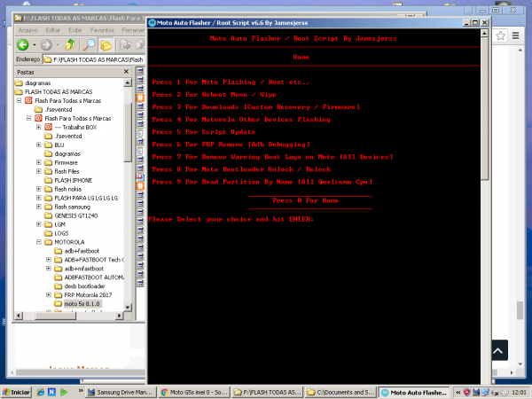The width and height of the screenshot is (532, 399).
Task: Click the console window scroll up arrow
Action: pos(484,33)
